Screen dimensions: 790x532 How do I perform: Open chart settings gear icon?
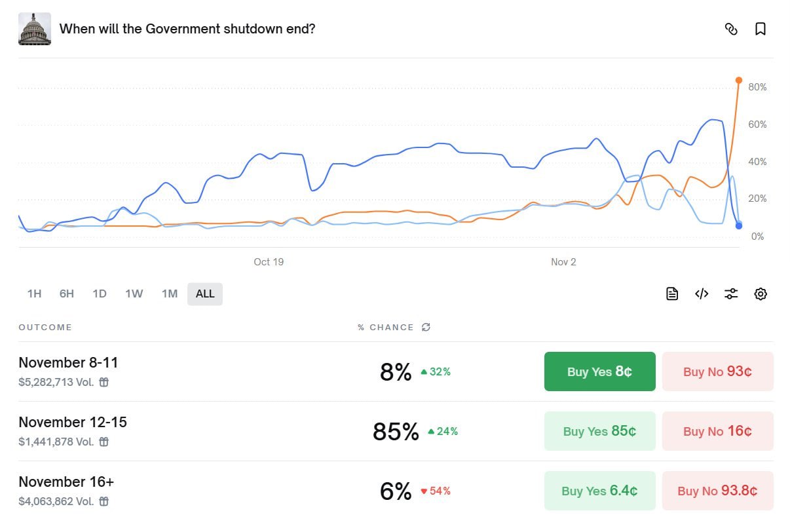coord(761,294)
